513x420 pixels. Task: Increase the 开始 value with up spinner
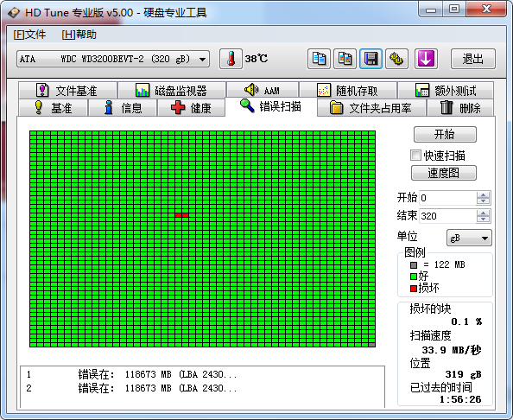click(483, 194)
